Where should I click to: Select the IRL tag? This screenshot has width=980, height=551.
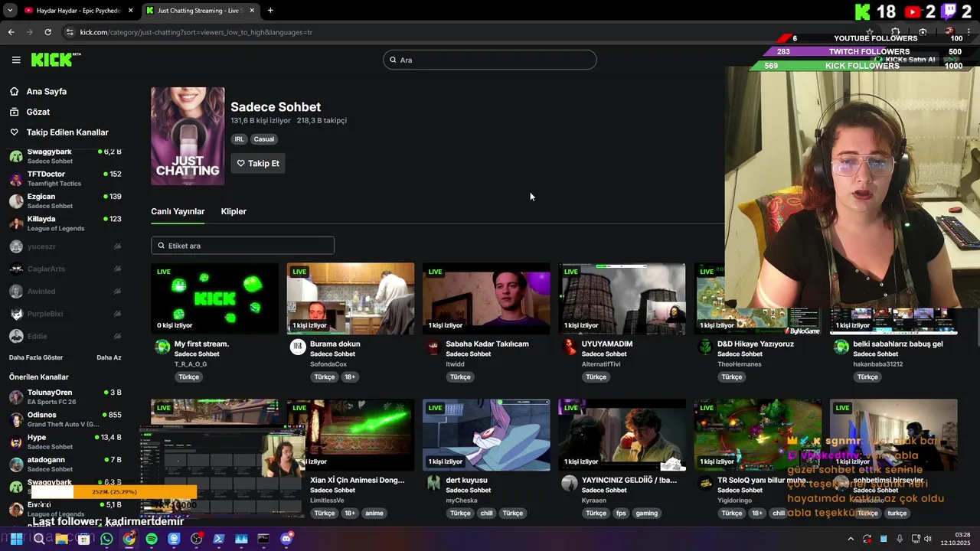[239, 139]
